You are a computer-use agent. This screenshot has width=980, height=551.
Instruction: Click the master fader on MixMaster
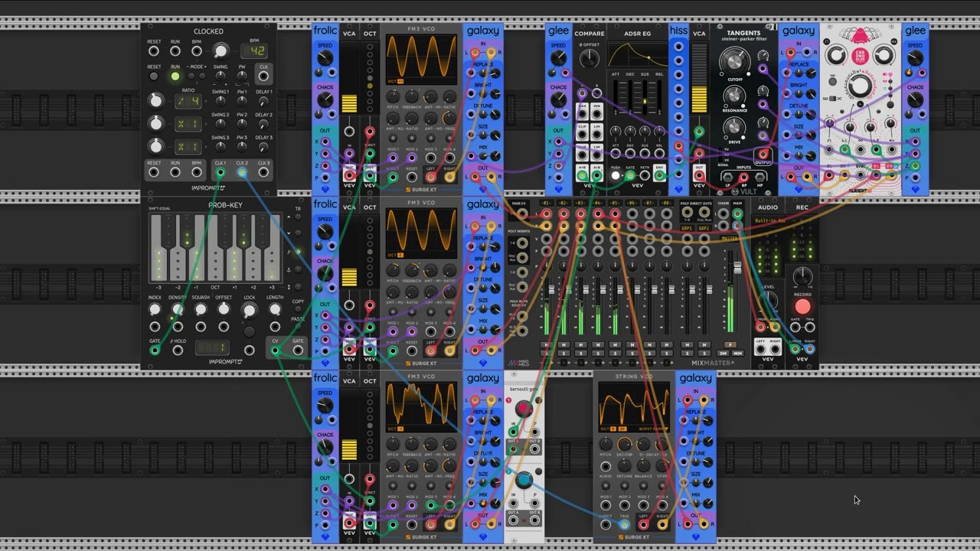coord(737,269)
